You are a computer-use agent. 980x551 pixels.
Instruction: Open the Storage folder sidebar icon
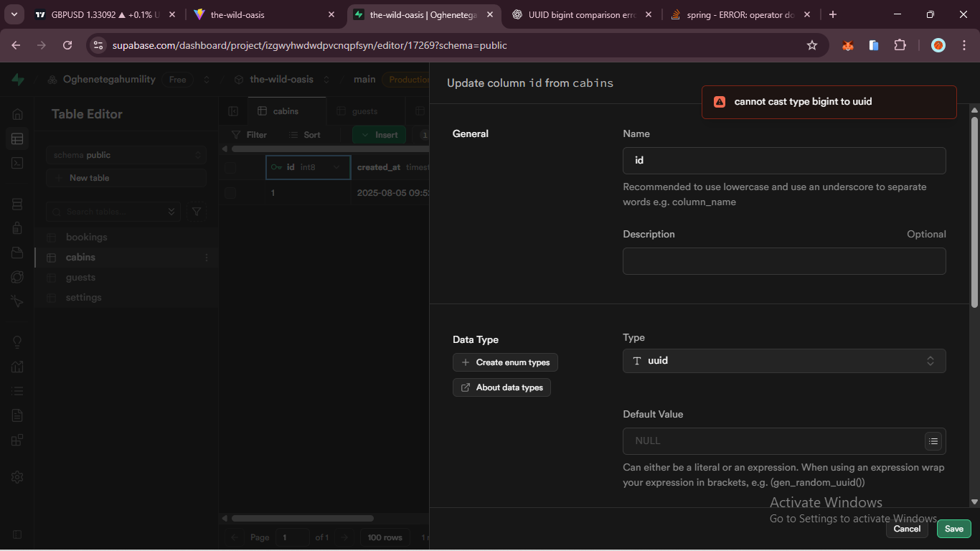click(x=17, y=253)
